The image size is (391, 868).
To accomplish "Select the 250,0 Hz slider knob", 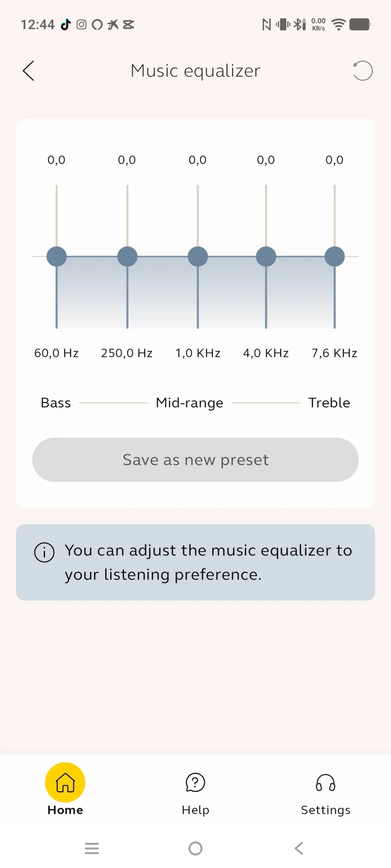I will (x=127, y=257).
